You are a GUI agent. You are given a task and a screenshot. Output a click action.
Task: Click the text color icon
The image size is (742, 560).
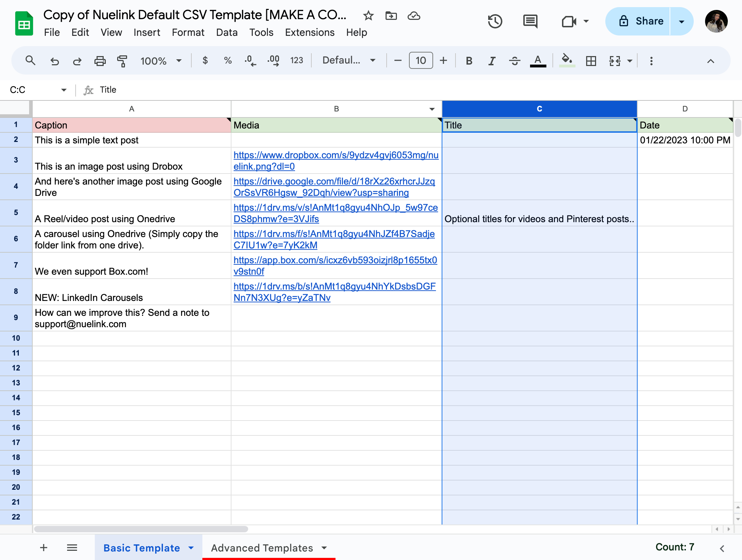tap(538, 61)
